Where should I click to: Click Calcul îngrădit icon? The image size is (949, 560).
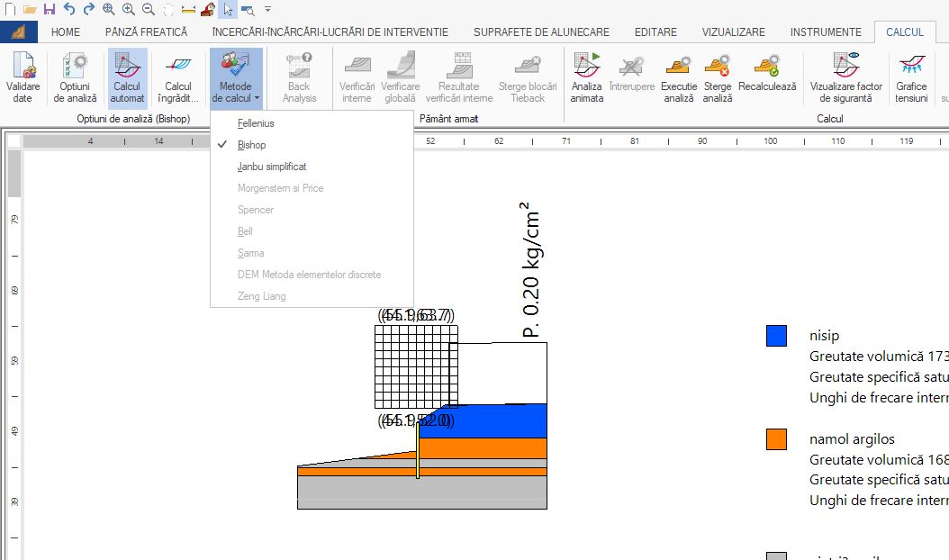178,77
